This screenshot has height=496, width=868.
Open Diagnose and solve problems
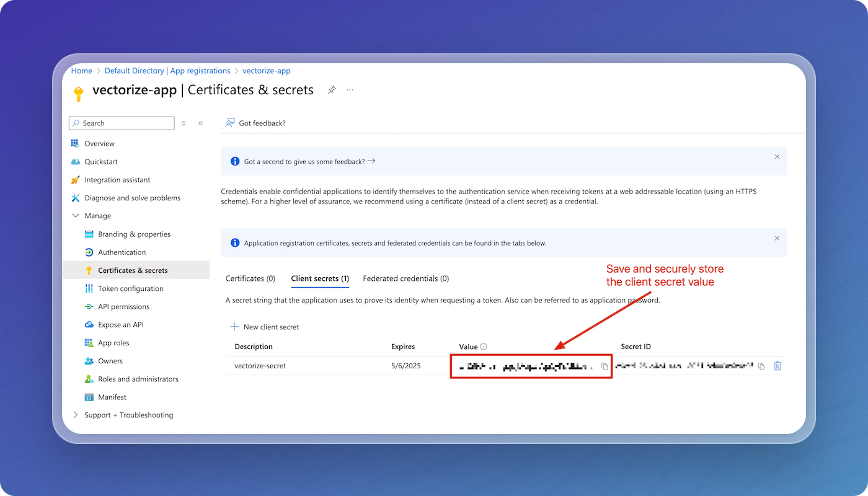point(132,198)
